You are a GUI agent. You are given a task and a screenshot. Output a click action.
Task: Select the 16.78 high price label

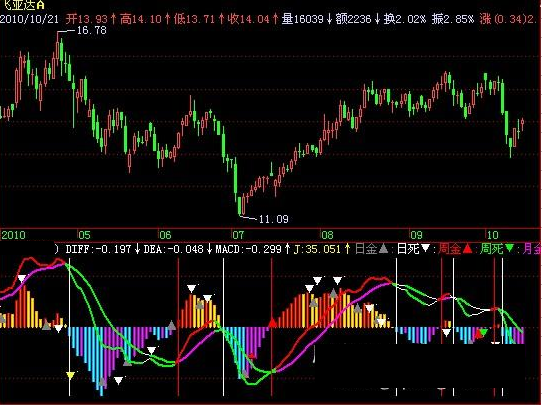click(91, 30)
